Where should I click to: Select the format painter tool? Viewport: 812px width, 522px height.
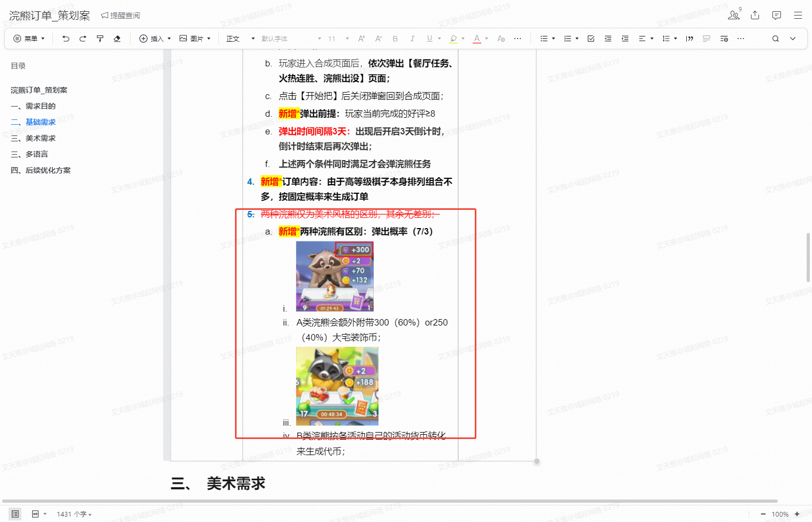(100, 38)
